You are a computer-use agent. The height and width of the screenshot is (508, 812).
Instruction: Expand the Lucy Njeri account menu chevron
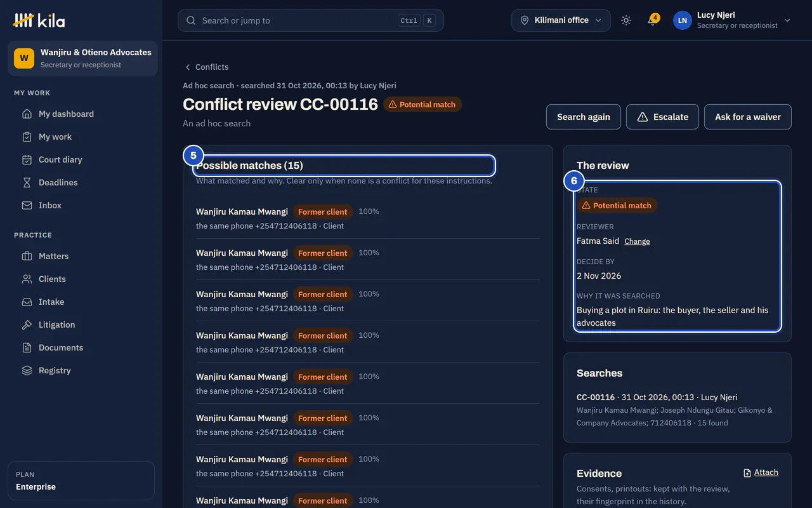(787, 20)
